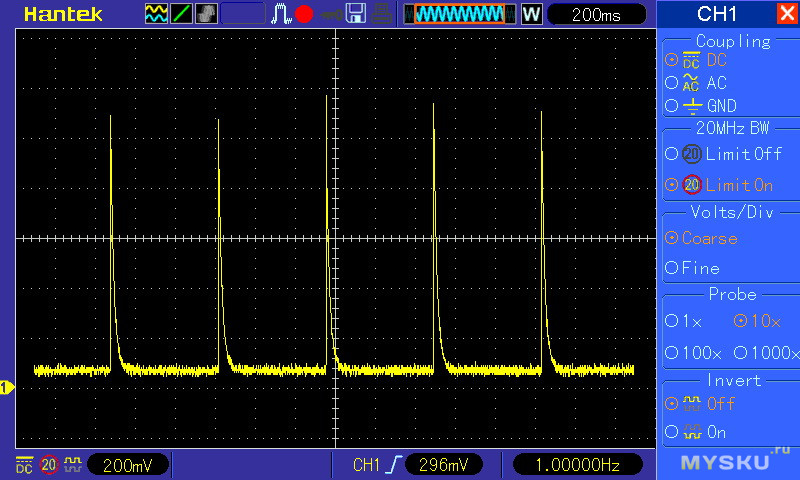Close the CH1 menu panel
The image size is (800, 480).
pyautogui.click(x=786, y=14)
